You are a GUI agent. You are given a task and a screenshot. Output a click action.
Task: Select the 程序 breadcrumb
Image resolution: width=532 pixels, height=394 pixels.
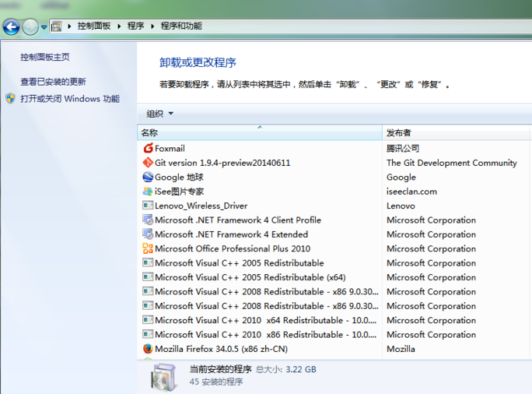135,26
